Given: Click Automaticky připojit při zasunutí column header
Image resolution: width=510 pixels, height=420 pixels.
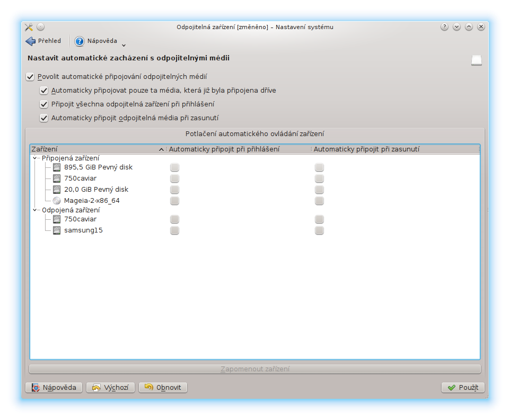Looking at the screenshot, I should [395, 149].
